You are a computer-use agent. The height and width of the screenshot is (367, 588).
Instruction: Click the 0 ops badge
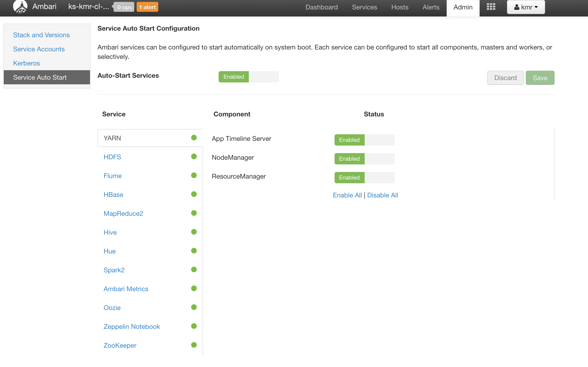(x=124, y=7)
